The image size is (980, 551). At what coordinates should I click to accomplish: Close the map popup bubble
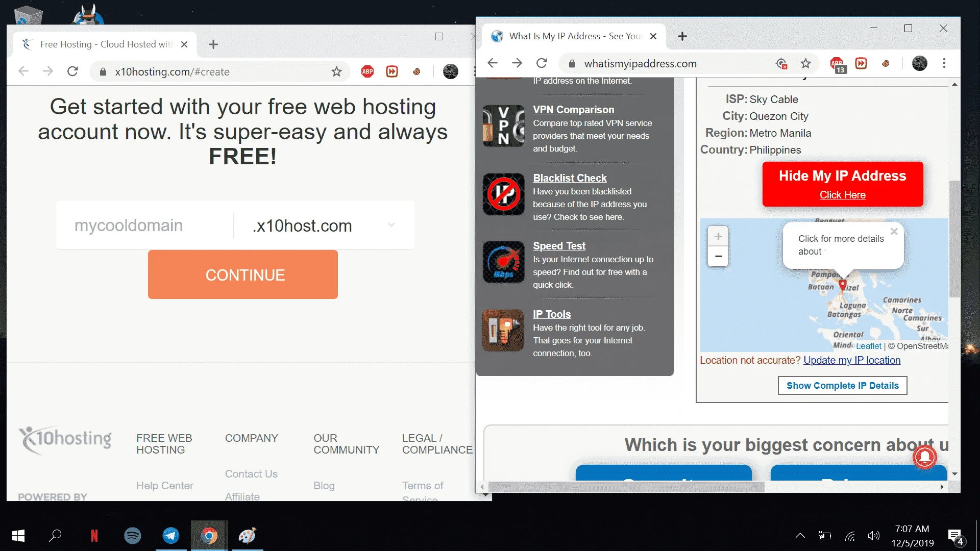tap(894, 231)
